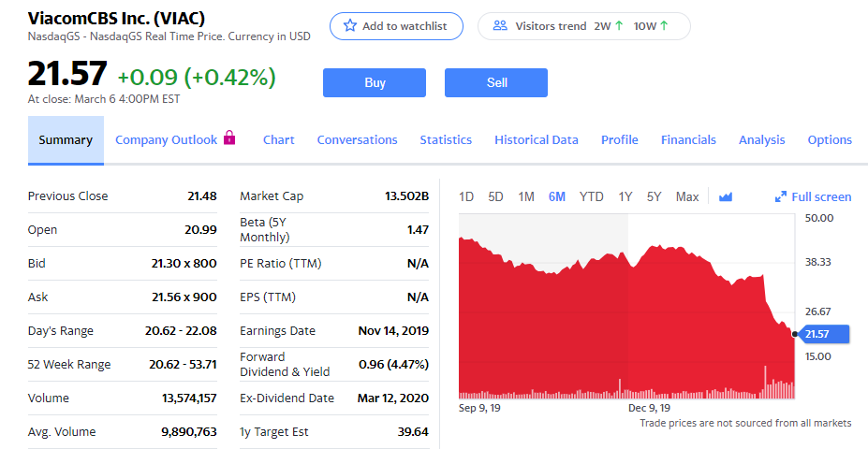This screenshot has width=868, height=449.
Task: Open the Historical Data tab
Action: [537, 140]
